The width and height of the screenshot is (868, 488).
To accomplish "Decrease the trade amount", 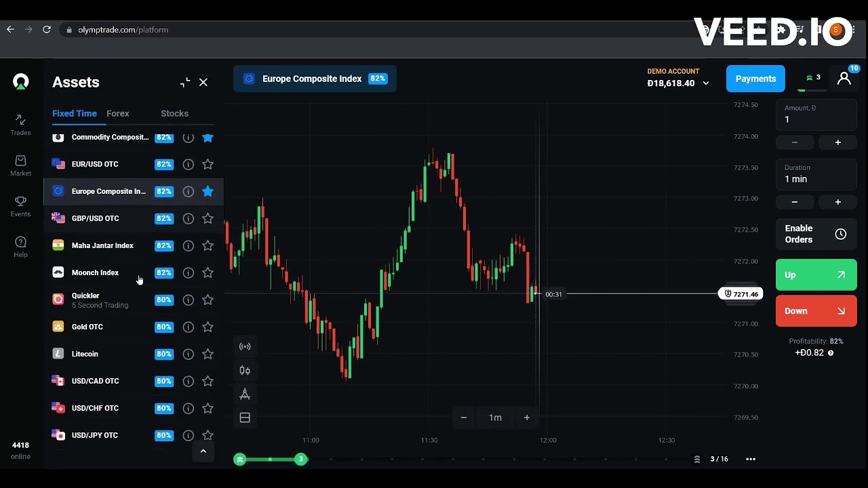I will click(795, 142).
